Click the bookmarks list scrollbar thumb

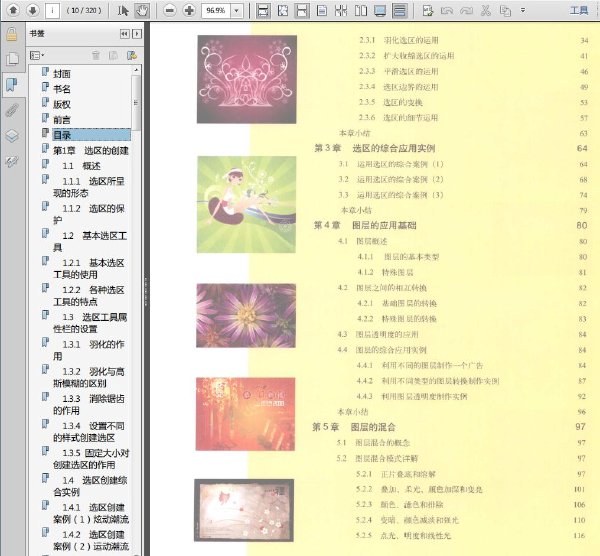pyautogui.click(x=136, y=103)
